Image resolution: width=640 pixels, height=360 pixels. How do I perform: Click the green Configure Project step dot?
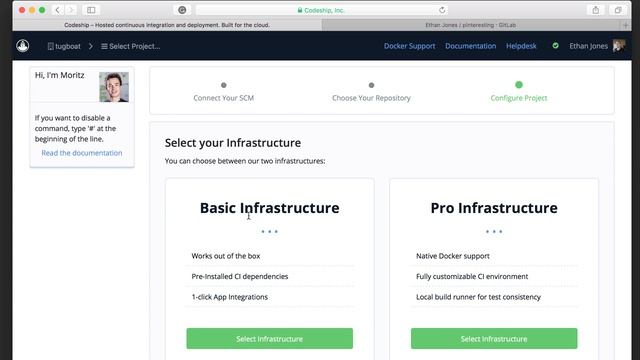519,85
